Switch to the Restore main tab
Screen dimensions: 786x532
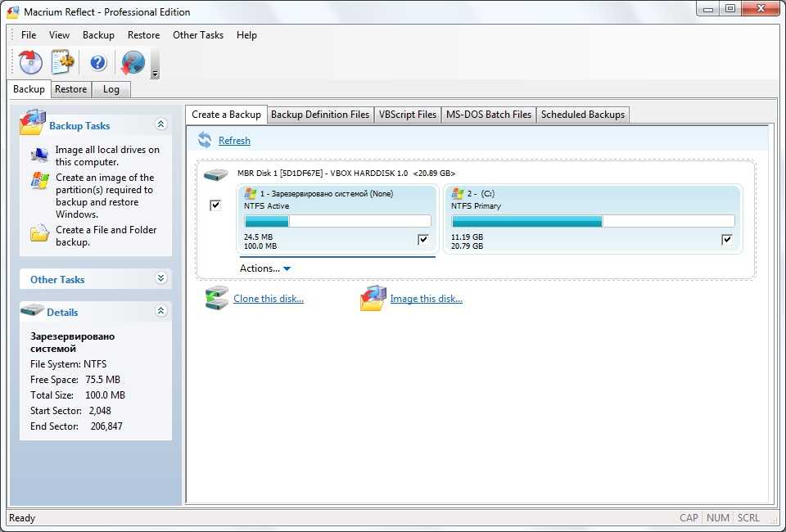point(70,89)
